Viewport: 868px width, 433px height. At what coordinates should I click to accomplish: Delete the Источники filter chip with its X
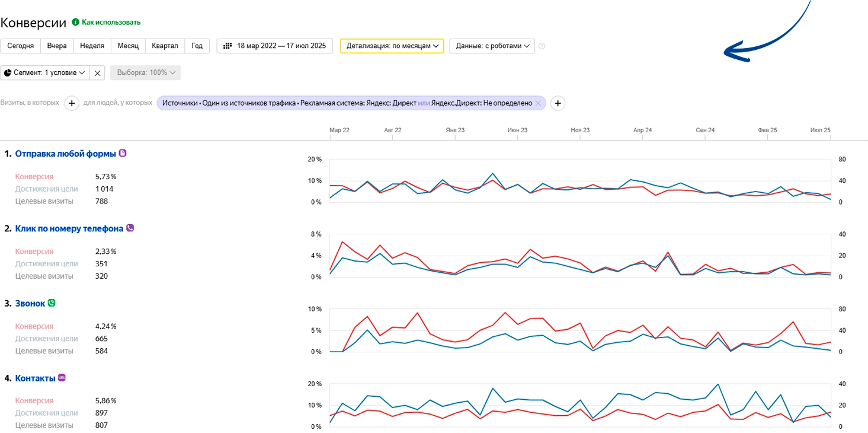538,103
